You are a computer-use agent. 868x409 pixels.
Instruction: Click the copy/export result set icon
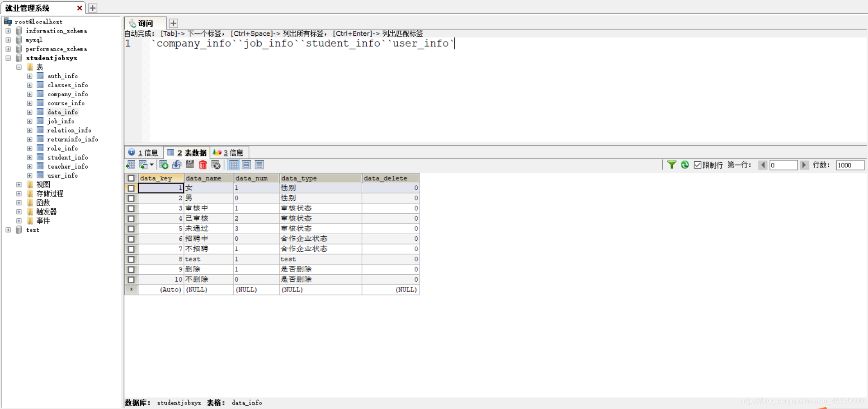coord(143,165)
